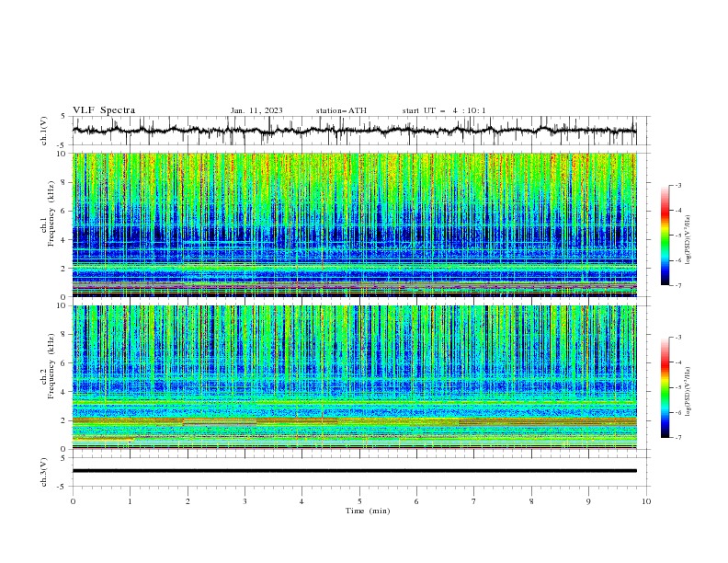The image size is (728, 563).
Task: Click the ch.2 'Frequency (kHz)' axis label
Action: pos(51,365)
